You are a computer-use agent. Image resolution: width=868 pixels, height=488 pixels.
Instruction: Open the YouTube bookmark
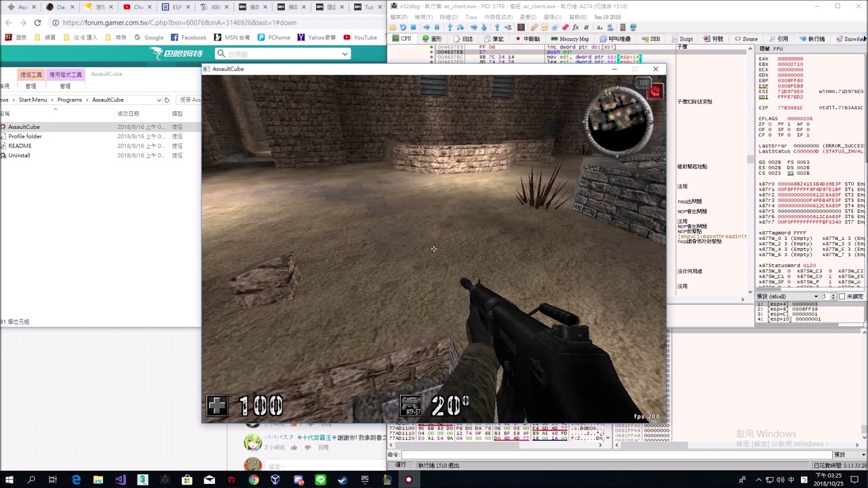pos(361,37)
